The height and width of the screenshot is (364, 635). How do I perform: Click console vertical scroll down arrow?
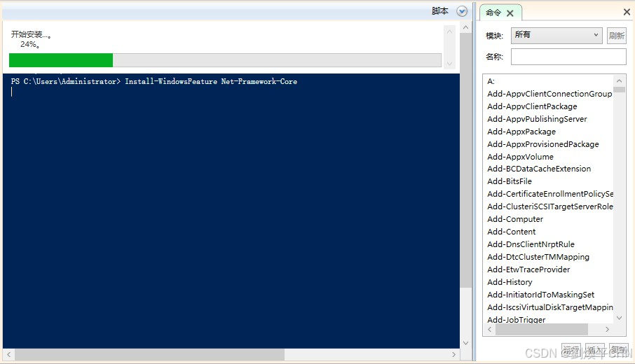465,343
